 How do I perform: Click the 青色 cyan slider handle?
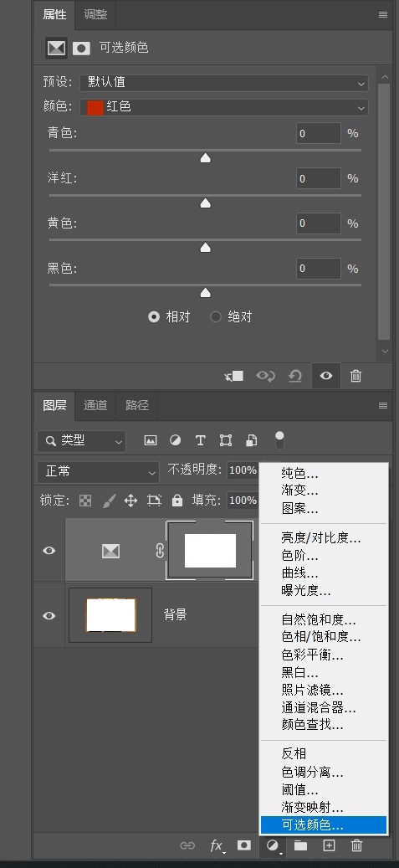(205, 158)
